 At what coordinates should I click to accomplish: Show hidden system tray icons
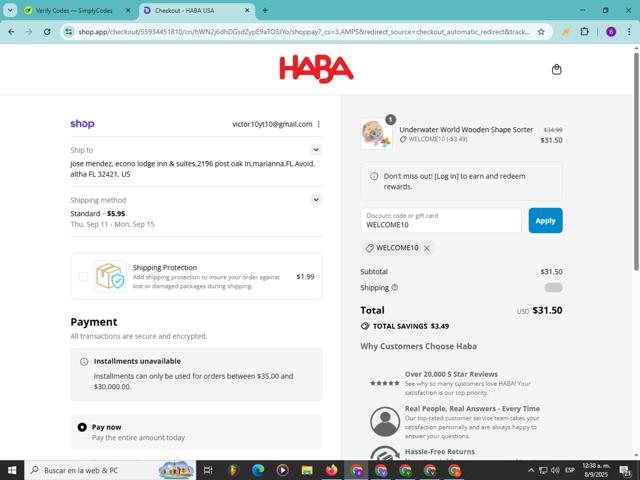531,471
